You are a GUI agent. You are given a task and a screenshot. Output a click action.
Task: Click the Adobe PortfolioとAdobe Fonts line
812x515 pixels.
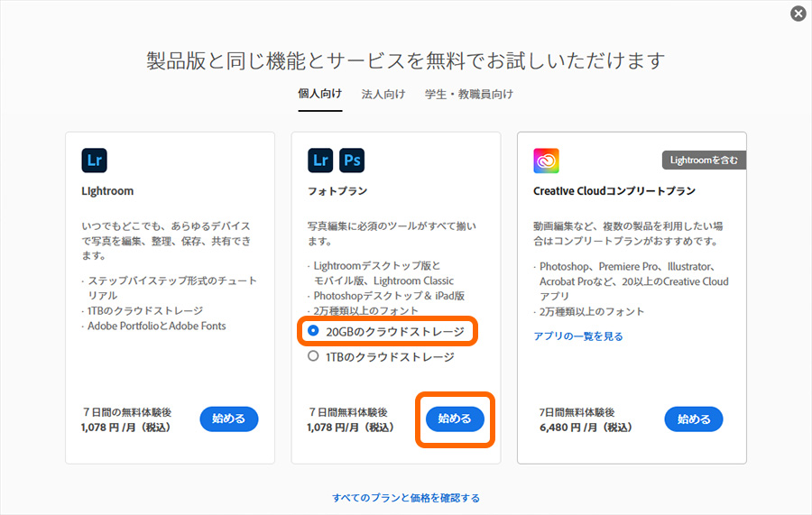[156, 326]
